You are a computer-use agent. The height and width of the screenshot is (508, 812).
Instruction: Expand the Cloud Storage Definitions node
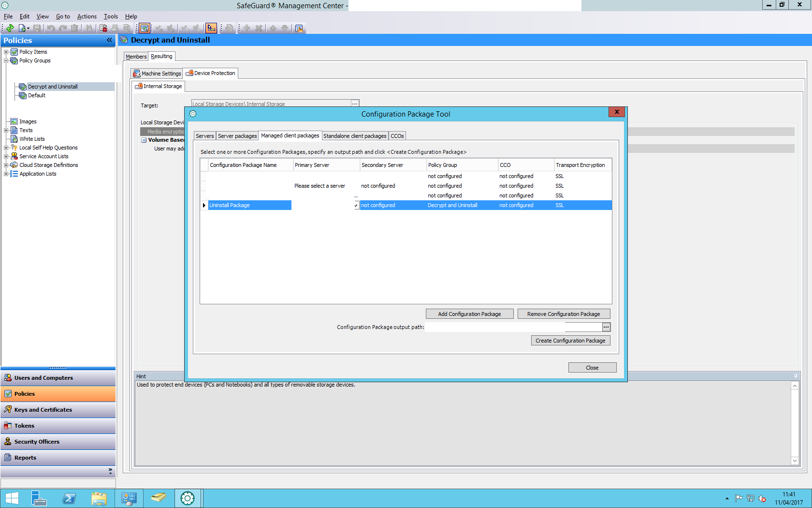point(6,165)
